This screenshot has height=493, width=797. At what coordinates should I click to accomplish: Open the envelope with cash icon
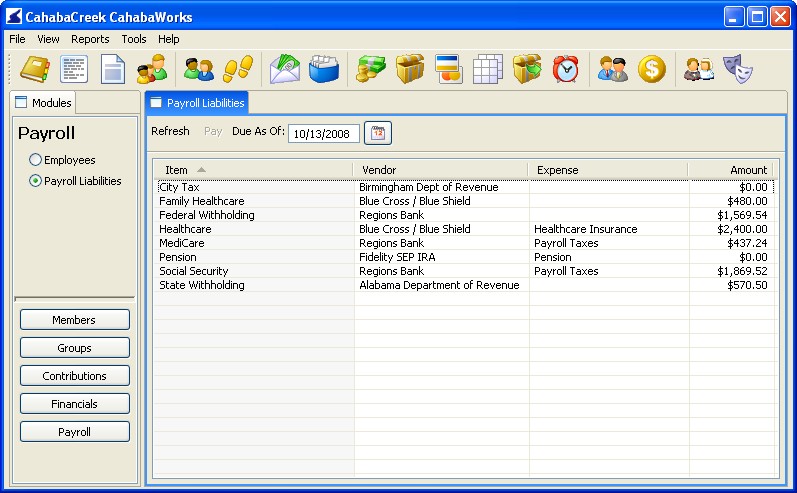pyautogui.click(x=285, y=69)
